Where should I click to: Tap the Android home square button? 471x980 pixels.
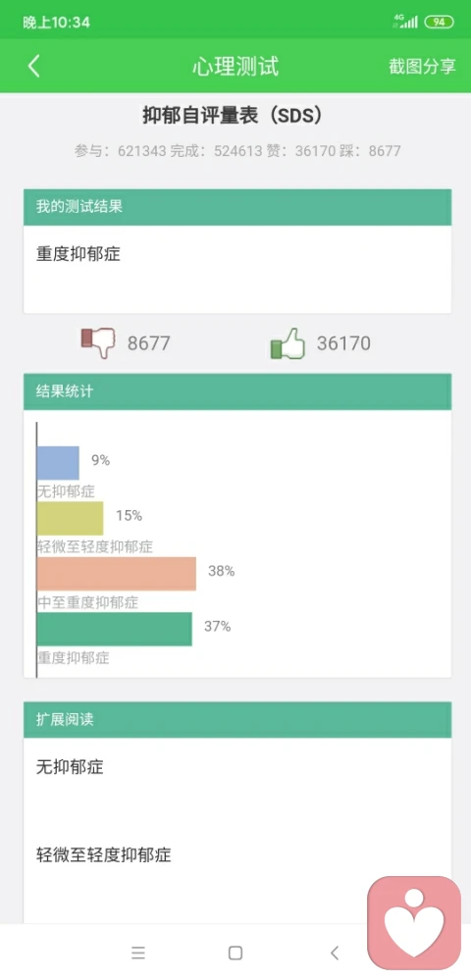(x=235, y=953)
